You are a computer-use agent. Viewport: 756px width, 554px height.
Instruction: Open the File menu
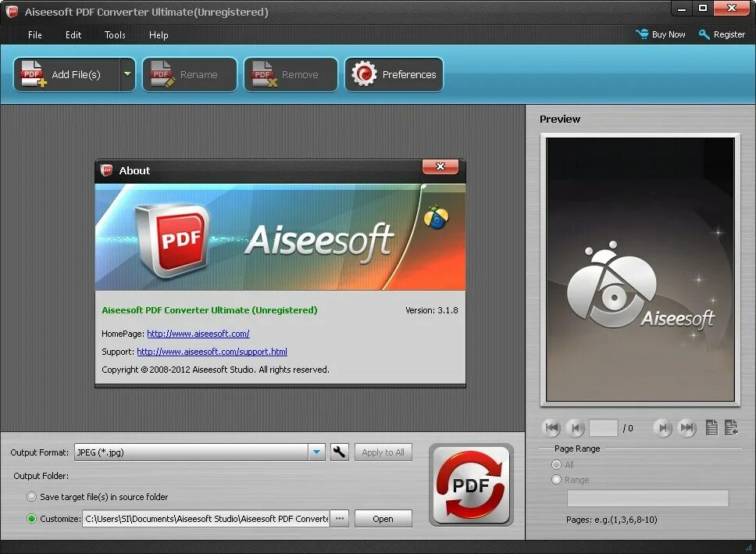tap(34, 34)
